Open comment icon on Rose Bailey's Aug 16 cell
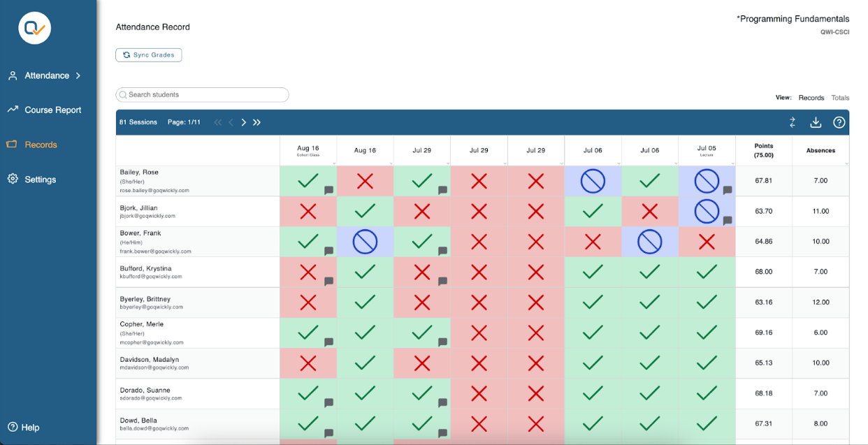Viewport: 868px width, 445px height. 328,190
